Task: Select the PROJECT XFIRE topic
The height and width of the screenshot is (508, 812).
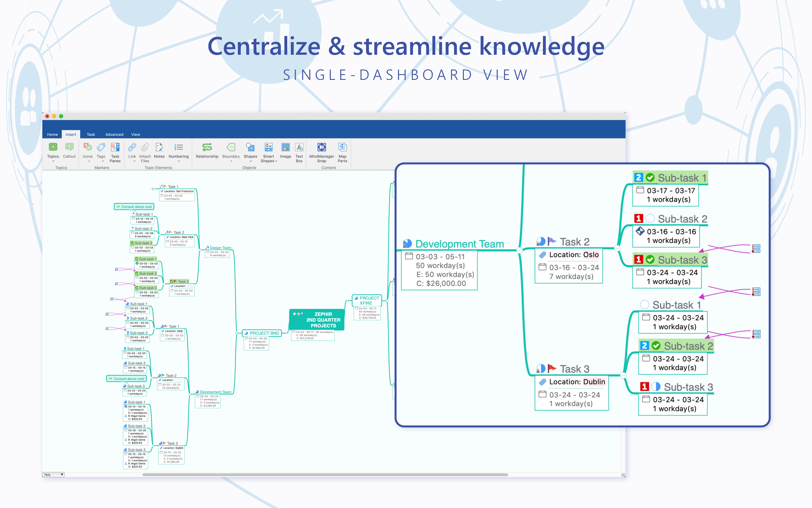Action: pyautogui.click(x=367, y=300)
